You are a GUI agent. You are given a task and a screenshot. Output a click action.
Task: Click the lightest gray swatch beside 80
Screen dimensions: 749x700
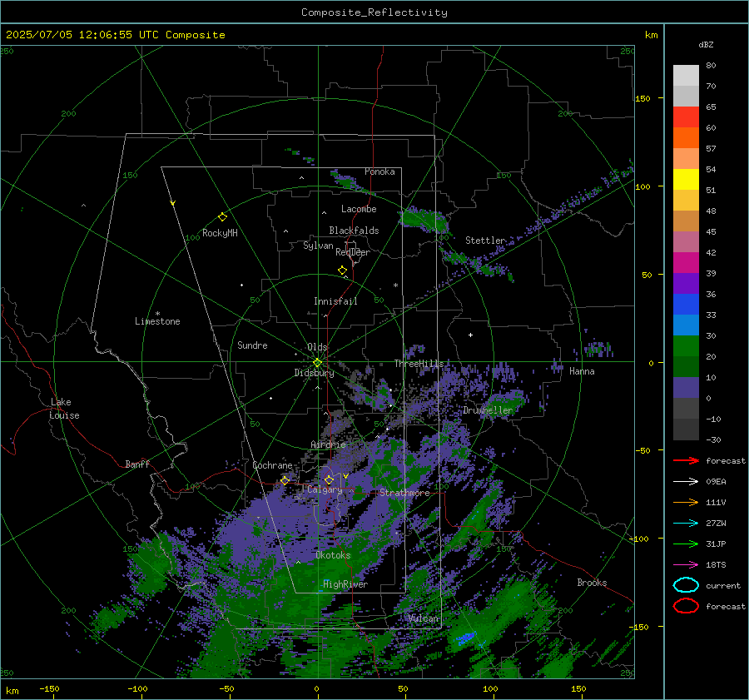[x=686, y=76]
